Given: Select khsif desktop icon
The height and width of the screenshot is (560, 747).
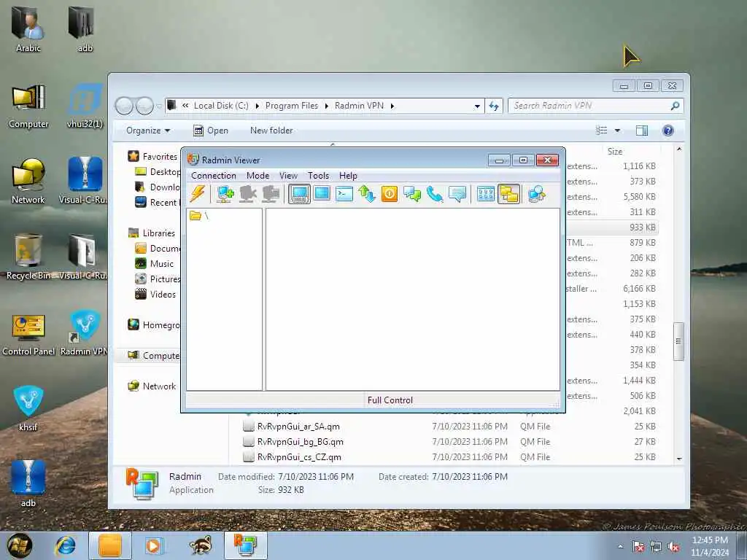Looking at the screenshot, I should point(28,408).
